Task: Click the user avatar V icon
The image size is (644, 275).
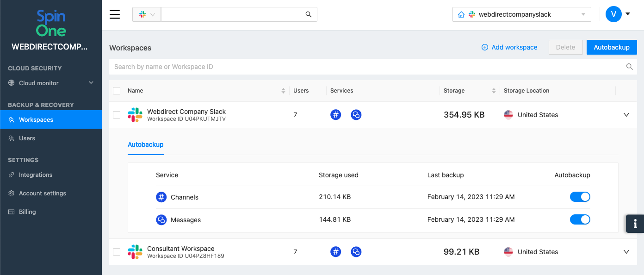Action: [613, 14]
